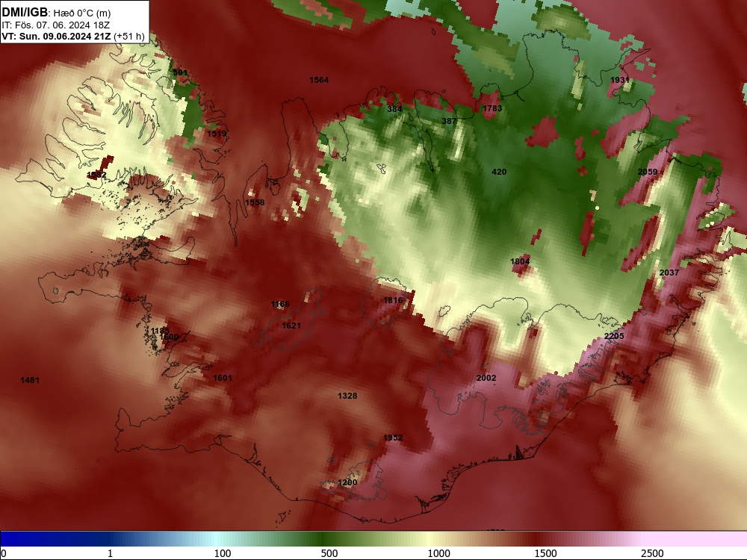Click the 0 tick on the color scale
This screenshot has width=747, height=560.
[4, 553]
